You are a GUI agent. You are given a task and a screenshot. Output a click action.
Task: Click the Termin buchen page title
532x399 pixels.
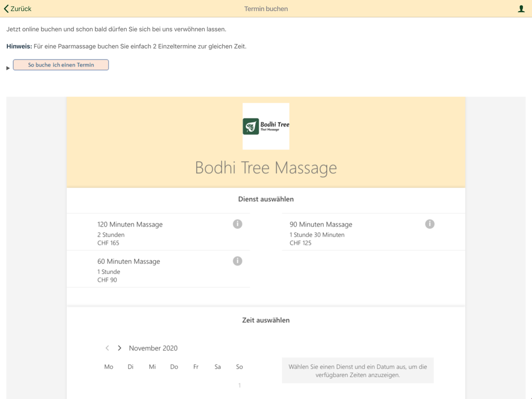point(266,9)
